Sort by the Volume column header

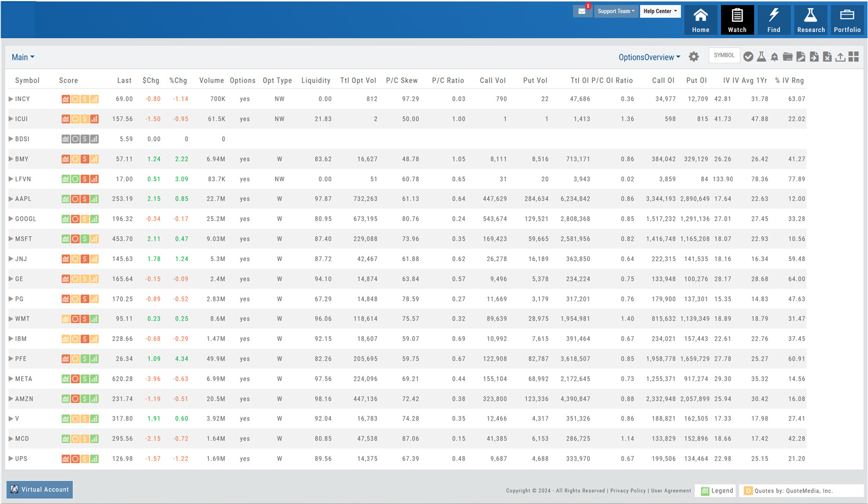click(212, 80)
